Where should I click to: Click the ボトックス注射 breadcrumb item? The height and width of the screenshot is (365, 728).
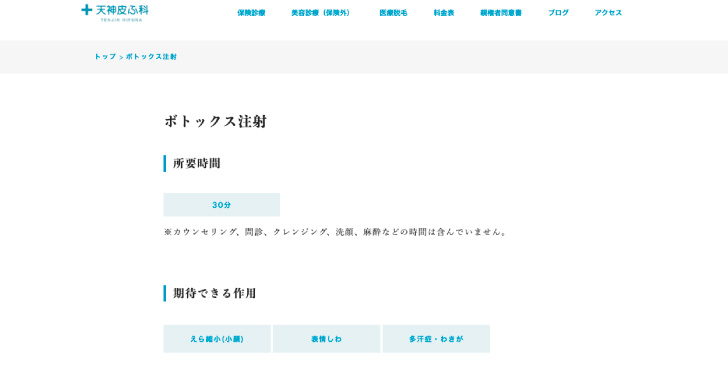tap(151, 57)
